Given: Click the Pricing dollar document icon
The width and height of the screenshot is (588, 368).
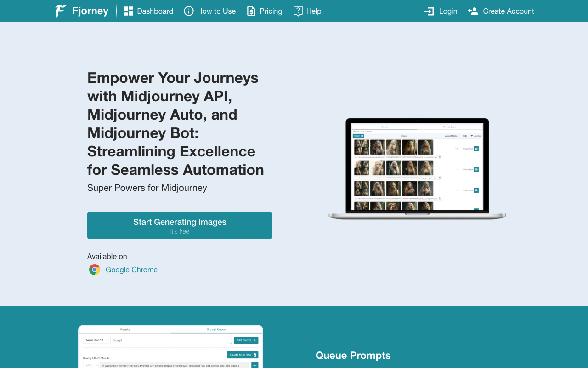Looking at the screenshot, I should pos(251,11).
